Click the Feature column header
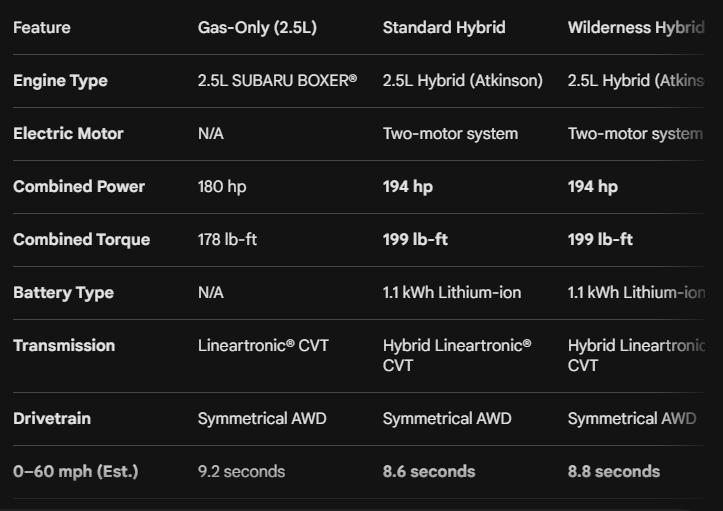The height and width of the screenshot is (511, 723). 41,28
